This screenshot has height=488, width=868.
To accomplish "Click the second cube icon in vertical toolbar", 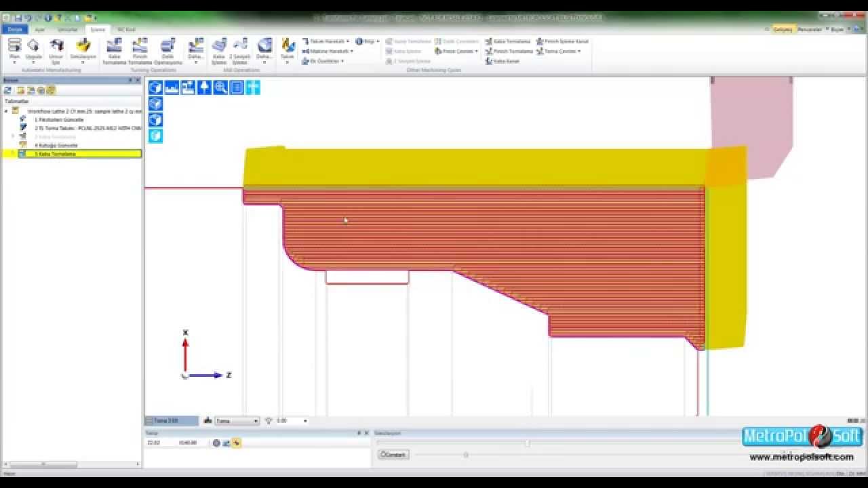I will click(x=155, y=104).
